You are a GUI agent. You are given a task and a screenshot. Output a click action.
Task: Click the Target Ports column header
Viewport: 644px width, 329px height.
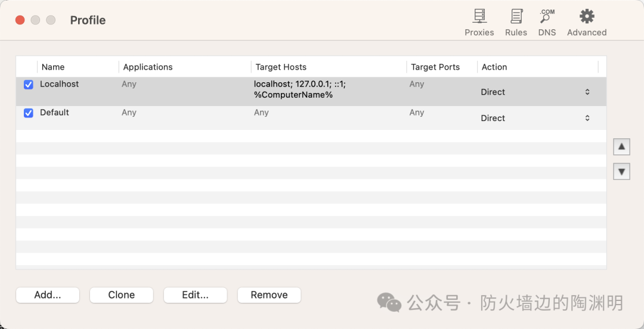[435, 67]
